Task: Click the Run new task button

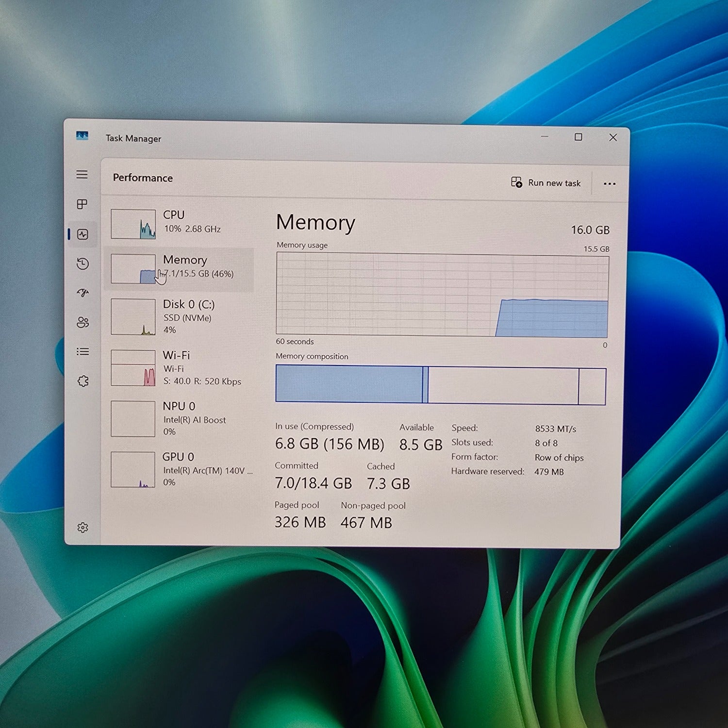Action: [546, 182]
